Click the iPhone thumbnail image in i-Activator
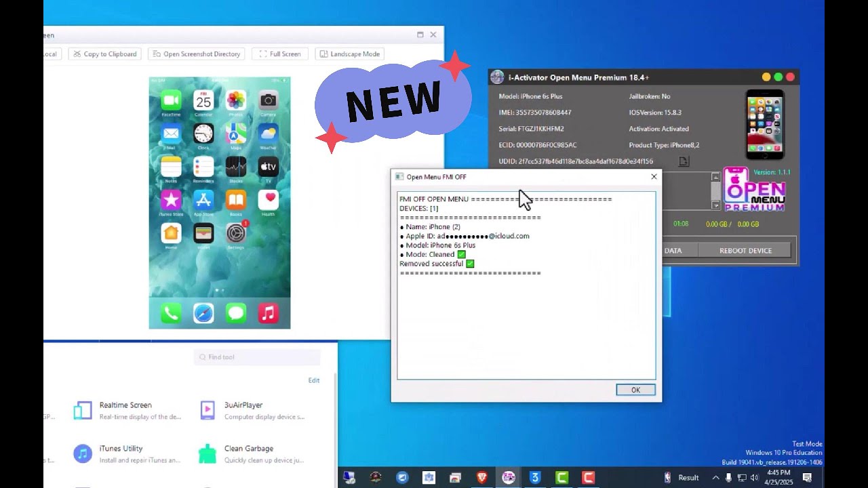The height and width of the screenshot is (488, 868). pyautogui.click(x=765, y=125)
